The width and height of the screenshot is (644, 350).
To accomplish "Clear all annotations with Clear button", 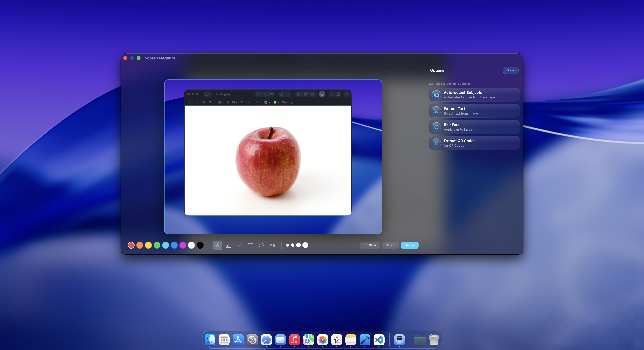I will (370, 245).
